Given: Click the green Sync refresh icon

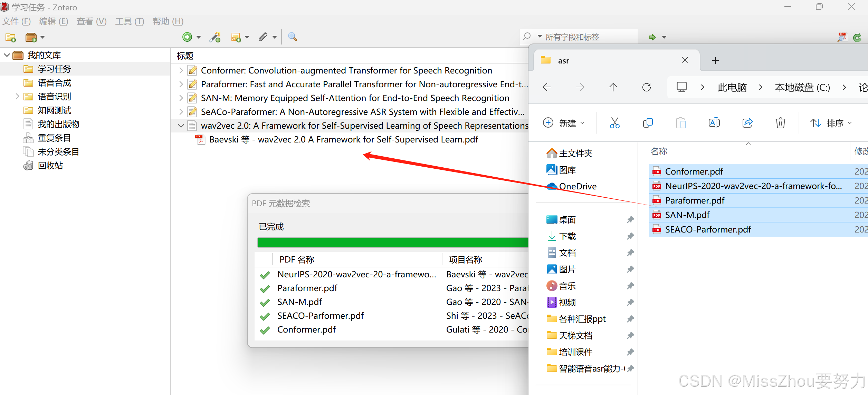Looking at the screenshot, I should (x=857, y=37).
